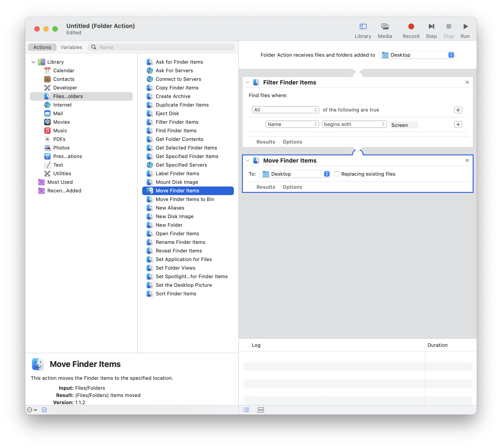Remove the Filter Finder Items action
This screenshot has width=502, height=448.
point(467,82)
